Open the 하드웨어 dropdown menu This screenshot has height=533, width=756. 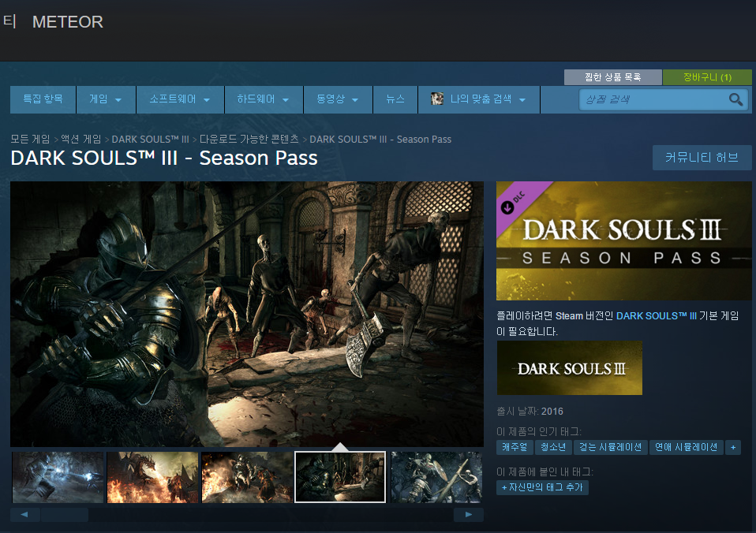(264, 99)
